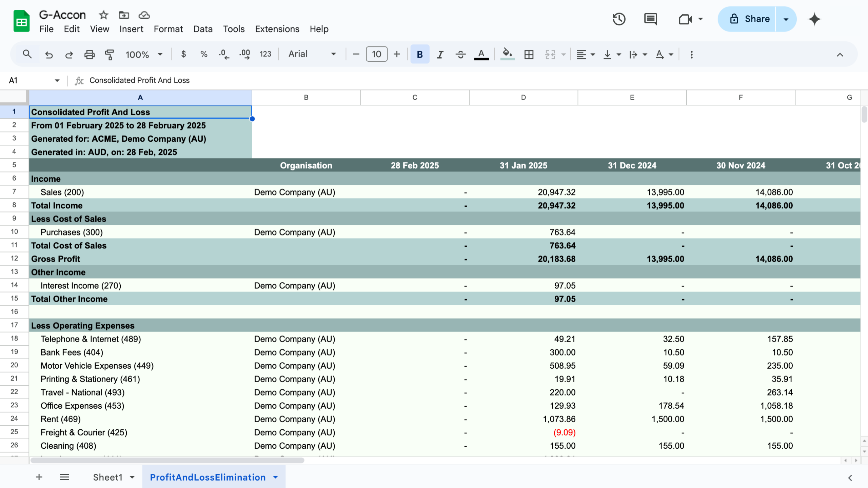Star the G-Accon document
This screenshot has height=488, width=868.
[x=103, y=15]
